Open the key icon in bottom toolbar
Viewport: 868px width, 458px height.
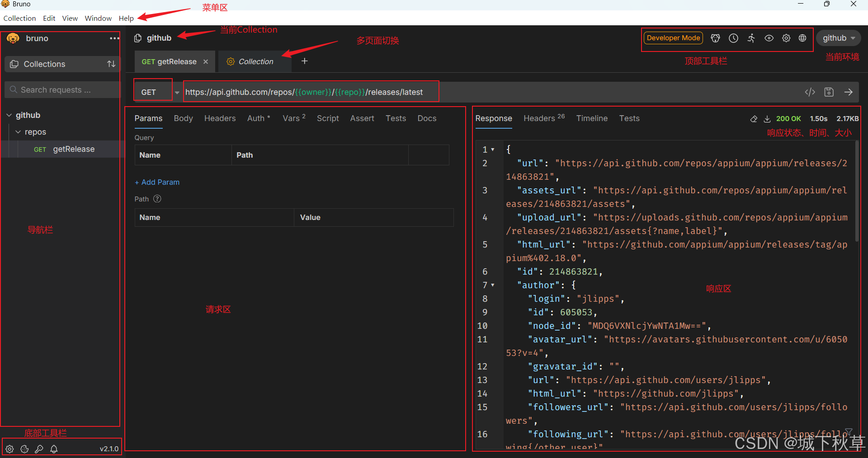[39, 449]
